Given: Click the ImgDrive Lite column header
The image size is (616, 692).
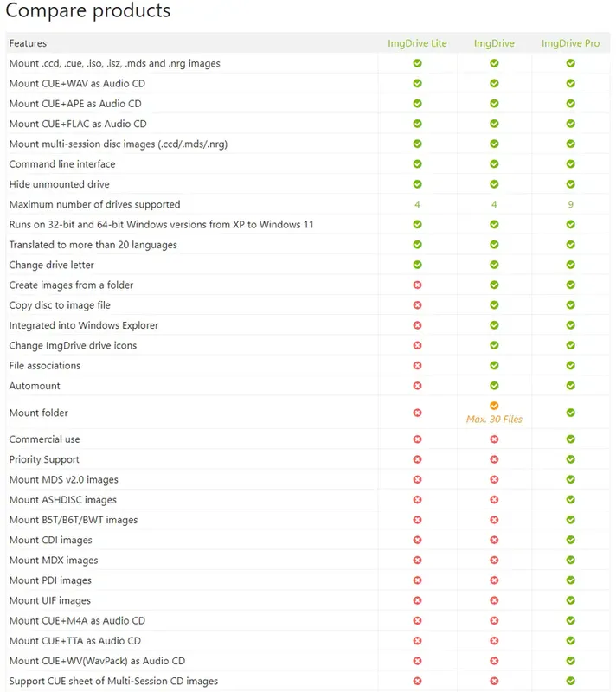Looking at the screenshot, I should [x=417, y=43].
